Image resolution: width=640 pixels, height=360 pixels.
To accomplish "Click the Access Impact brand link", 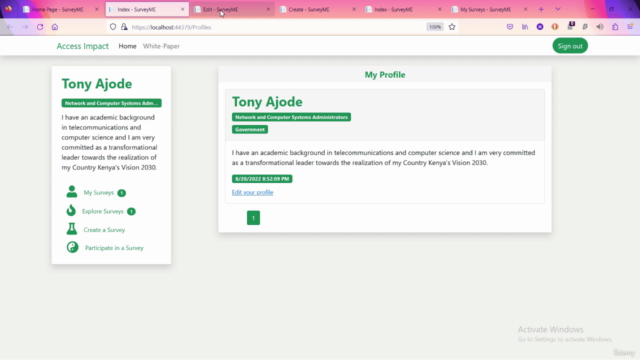I will coord(82,46).
